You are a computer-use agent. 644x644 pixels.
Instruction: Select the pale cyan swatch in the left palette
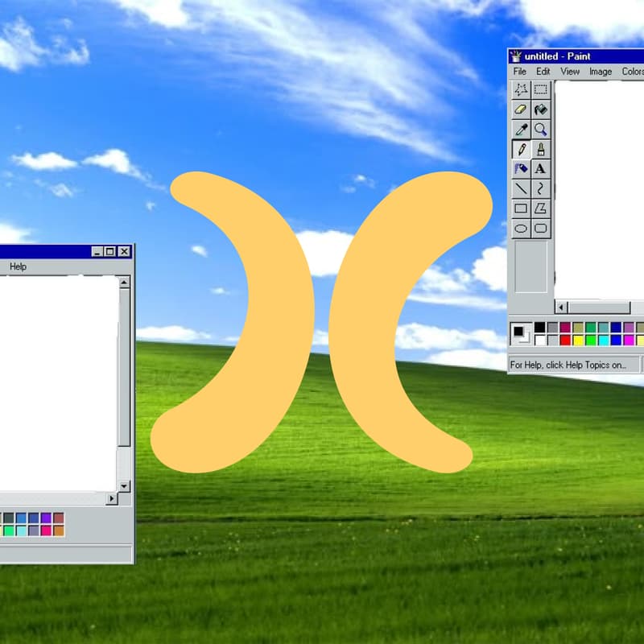22,530
